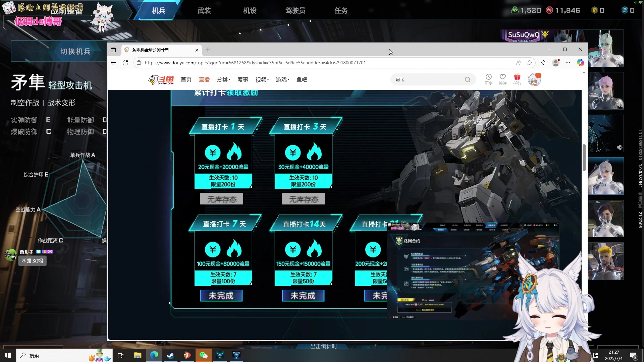The height and width of the screenshot is (362, 644).
Task: Click 未完成 under 直播打卡7天
Action: (221, 296)
